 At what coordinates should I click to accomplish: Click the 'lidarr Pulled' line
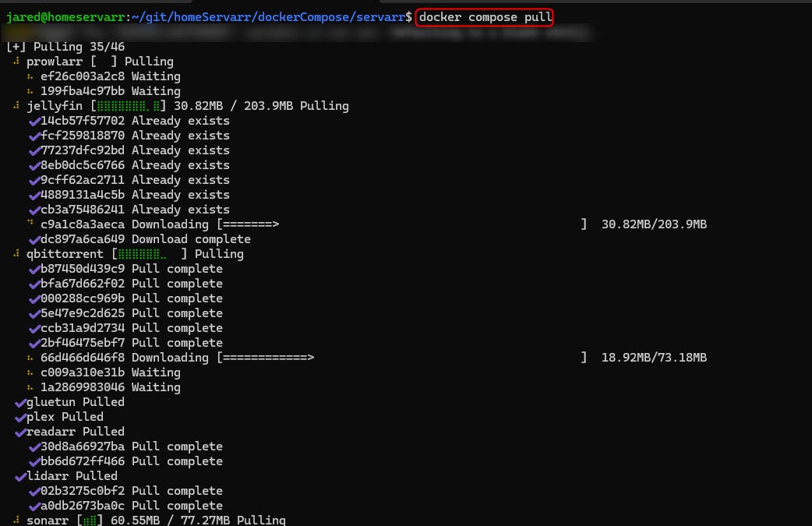coord(72,476)
